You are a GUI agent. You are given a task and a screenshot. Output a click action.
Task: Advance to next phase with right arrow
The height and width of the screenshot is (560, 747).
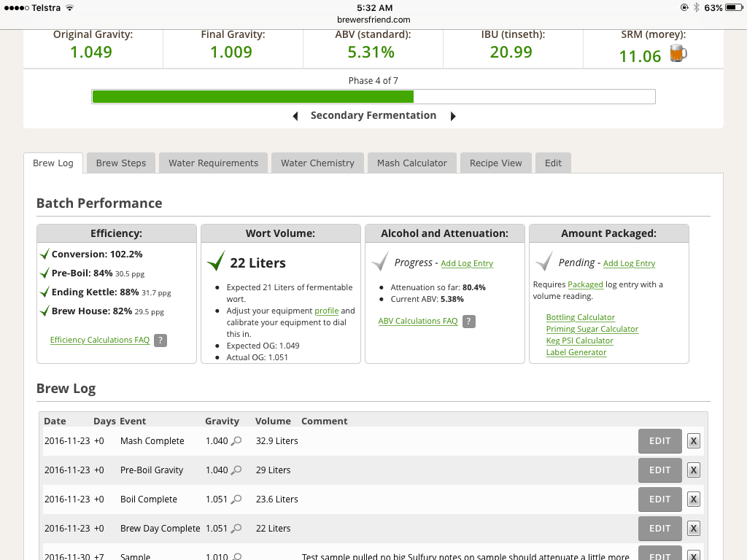pos(453,116)
